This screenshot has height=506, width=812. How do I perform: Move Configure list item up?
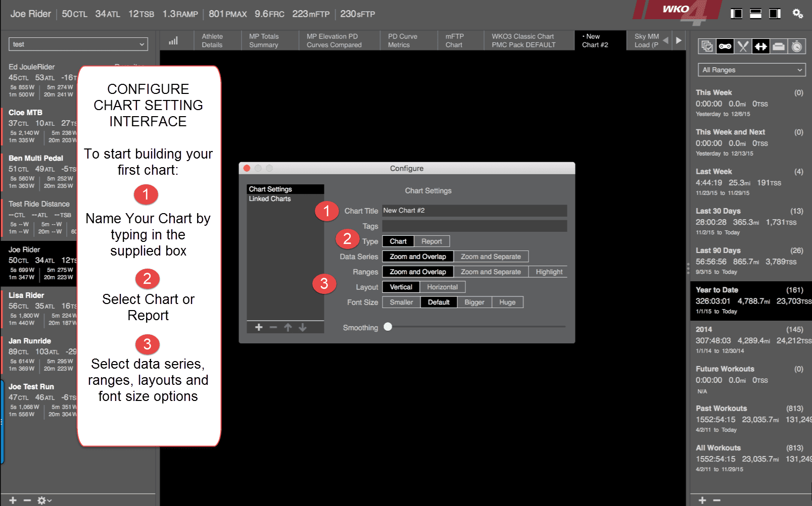click(x=288, y=327)
